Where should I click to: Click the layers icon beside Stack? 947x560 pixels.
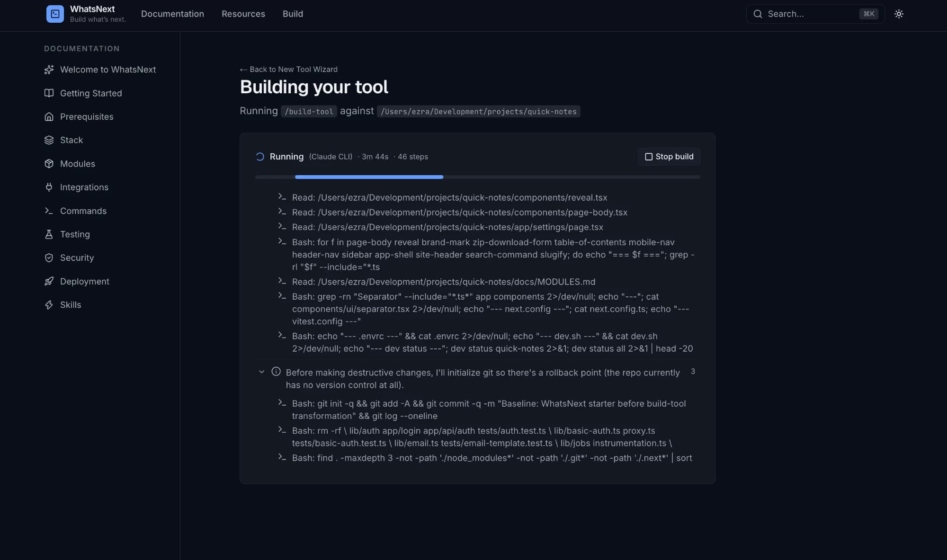pyautogui.click(x=49, y=140)
